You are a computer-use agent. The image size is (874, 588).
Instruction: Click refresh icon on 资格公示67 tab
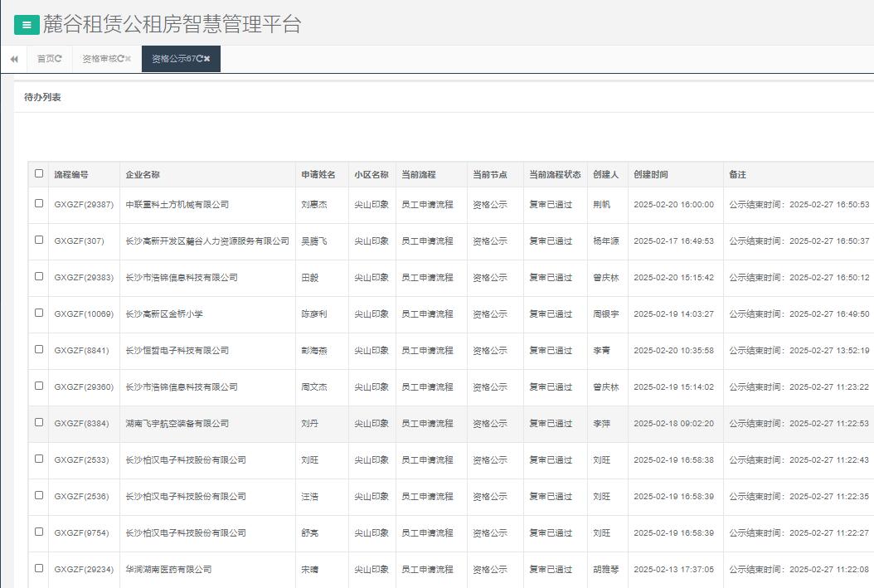coord(199,59)
